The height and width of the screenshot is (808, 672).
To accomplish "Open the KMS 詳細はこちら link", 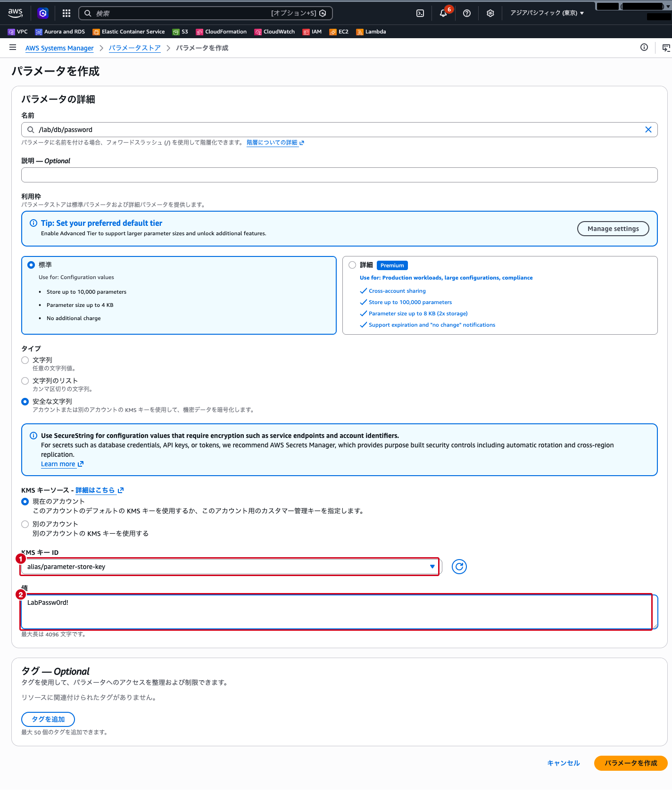I will 100,490.
